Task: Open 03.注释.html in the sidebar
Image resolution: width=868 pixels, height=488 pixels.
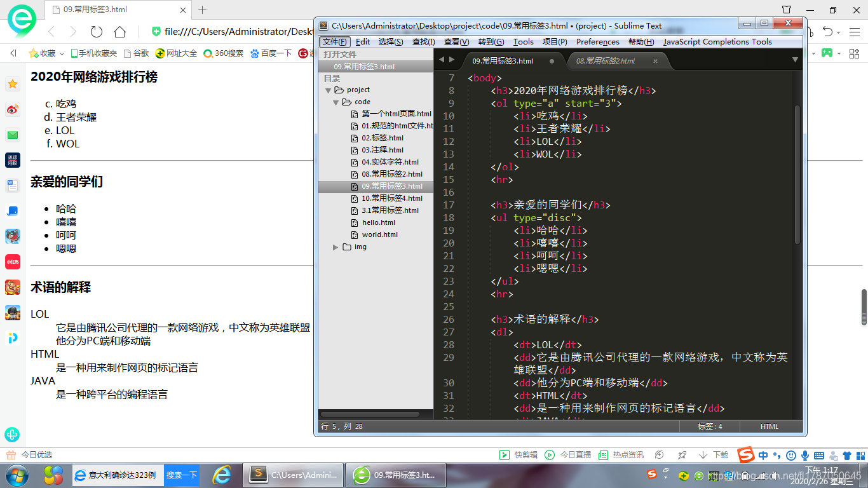Action: click(x=383, y=150)
